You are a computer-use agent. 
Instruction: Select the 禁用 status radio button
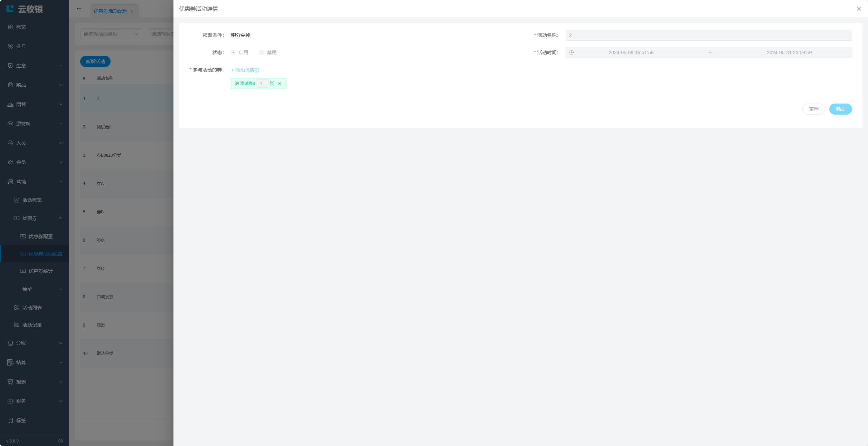[x=262, y=52]
